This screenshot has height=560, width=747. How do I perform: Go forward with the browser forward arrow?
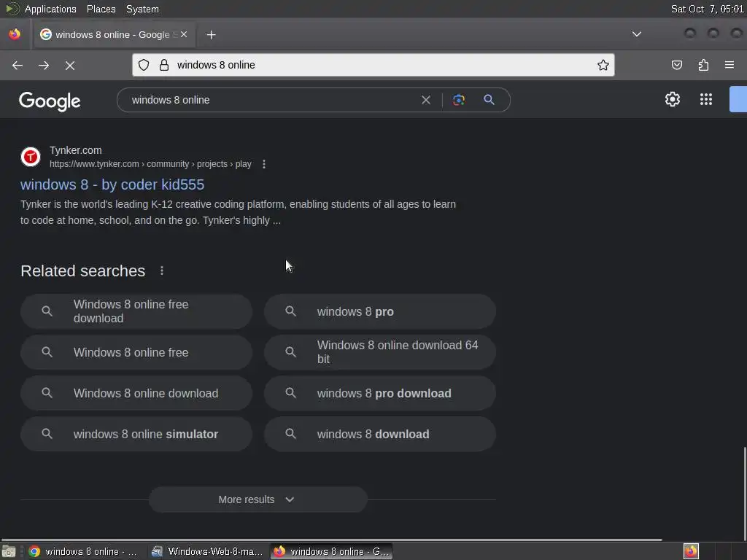[44, 65]
